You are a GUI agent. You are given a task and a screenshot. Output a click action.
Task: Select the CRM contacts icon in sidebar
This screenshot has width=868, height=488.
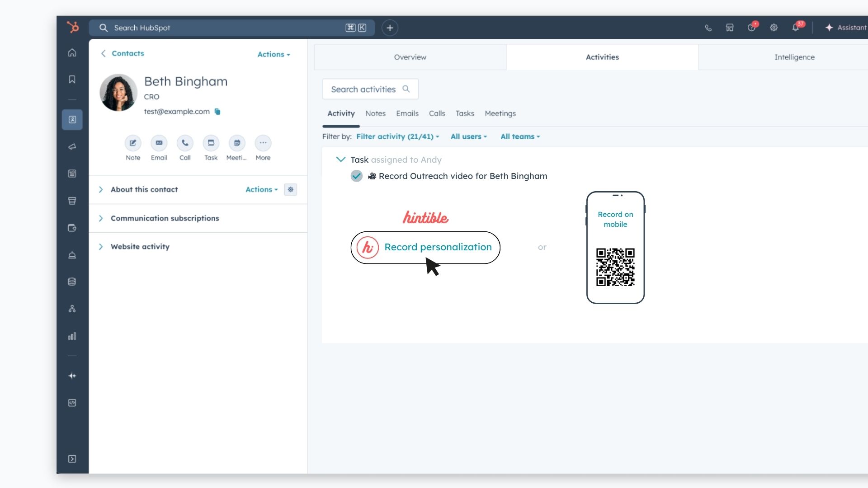pos(72,119)
